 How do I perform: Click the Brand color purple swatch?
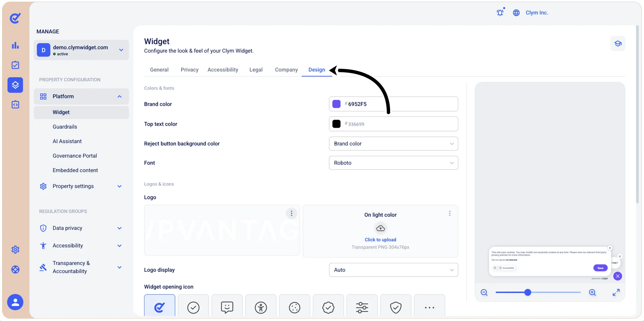point(336,104)
